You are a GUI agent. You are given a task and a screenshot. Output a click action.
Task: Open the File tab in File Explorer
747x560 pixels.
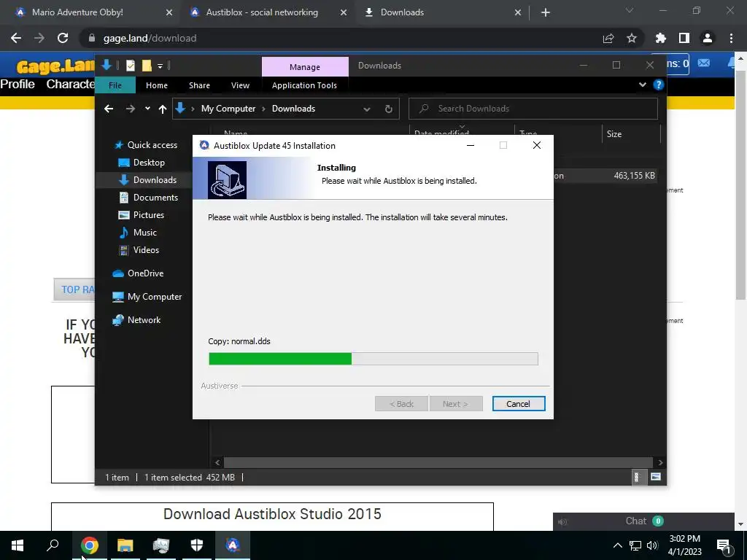pyautogui.click(x=115, y=85)
